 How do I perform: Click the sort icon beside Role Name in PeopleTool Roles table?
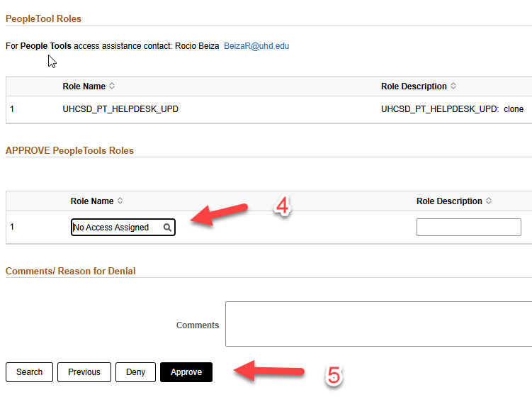(x=112, y=86)
